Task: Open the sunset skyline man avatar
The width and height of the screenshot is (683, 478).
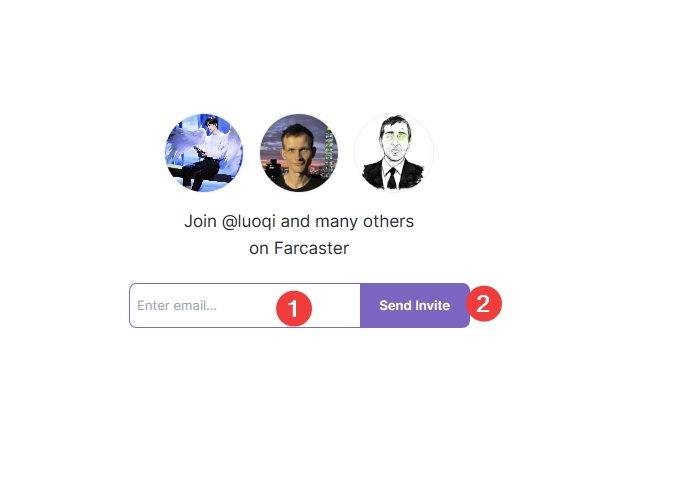Action: pos(299,153)
